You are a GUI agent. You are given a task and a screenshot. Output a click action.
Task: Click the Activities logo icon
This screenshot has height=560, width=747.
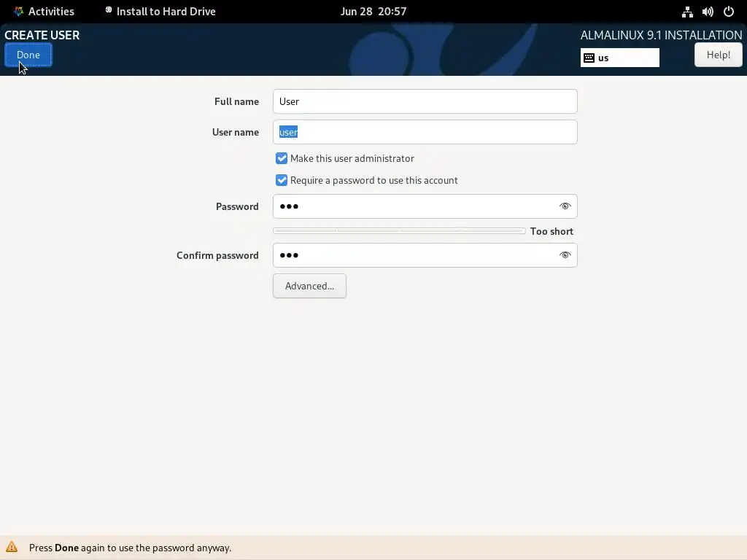[x=18, y=12]
